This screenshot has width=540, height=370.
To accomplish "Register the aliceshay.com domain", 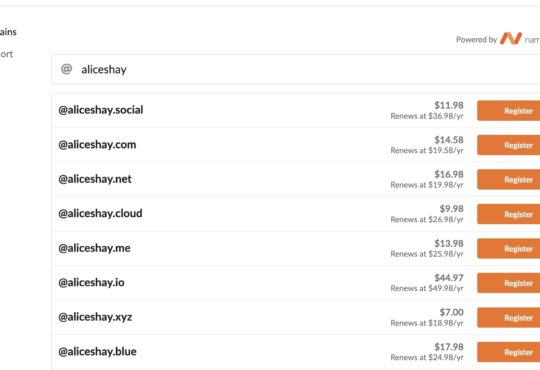I will coord(508,145).
